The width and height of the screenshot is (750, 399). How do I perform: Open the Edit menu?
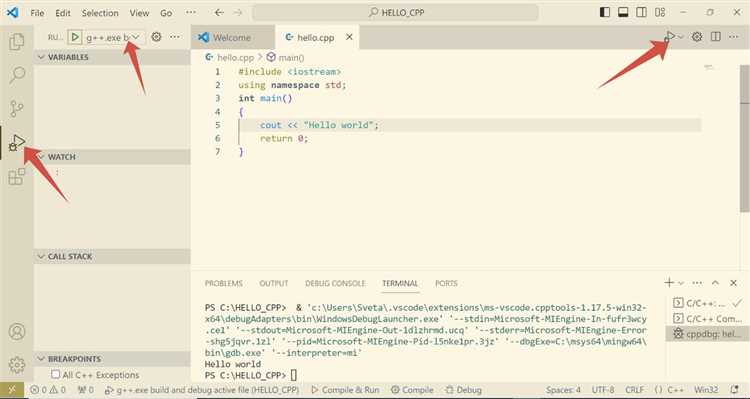pos(63,13)
